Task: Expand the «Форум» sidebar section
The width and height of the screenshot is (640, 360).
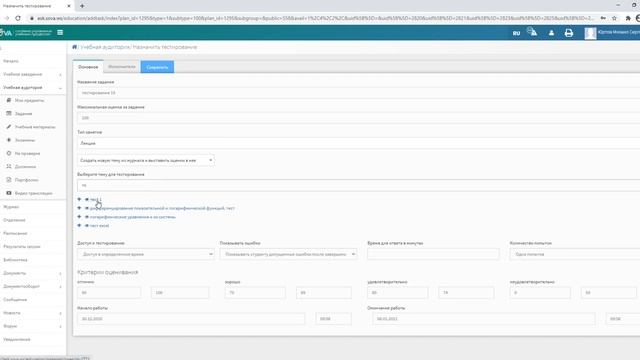Action: pos(32,326)
